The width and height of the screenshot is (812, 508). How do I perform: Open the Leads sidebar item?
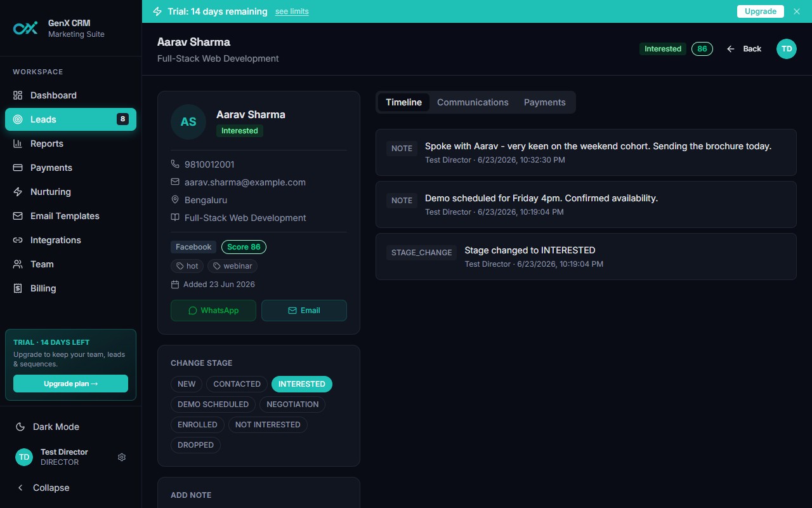70,119
